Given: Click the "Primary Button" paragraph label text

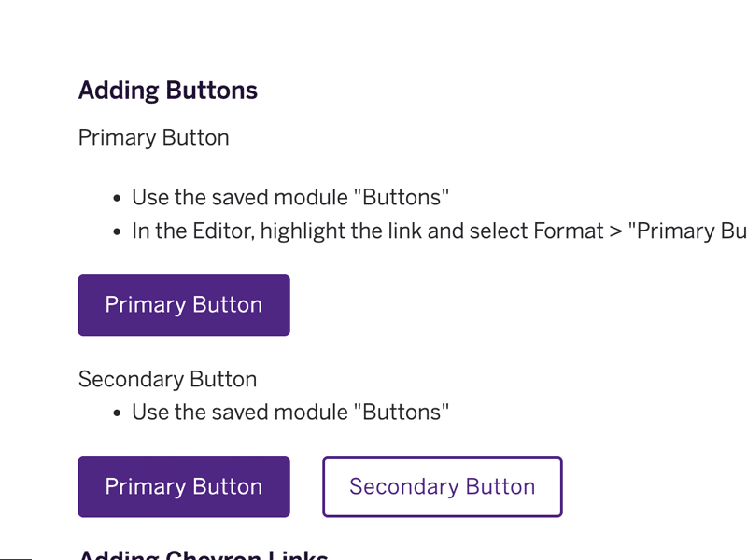Looking at the screenshot, I should [x=154, y=138].
